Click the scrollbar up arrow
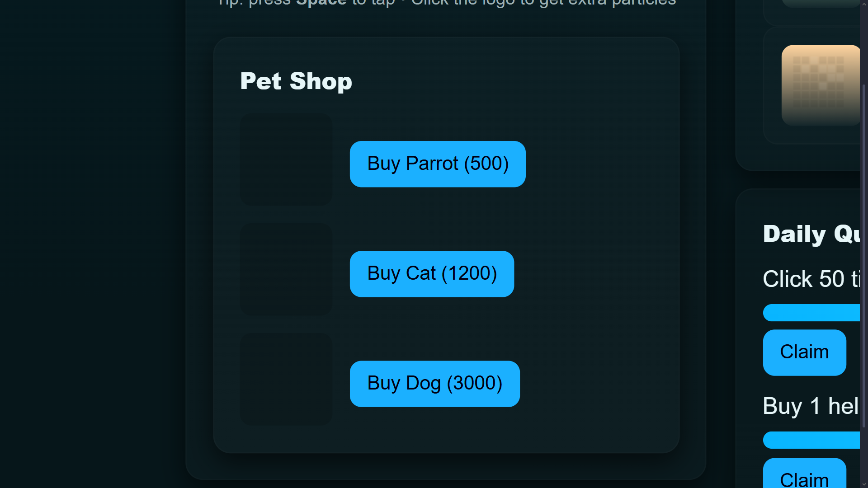Image resolution: width=868 pixels, height=488 pixels. click(864, 4)
